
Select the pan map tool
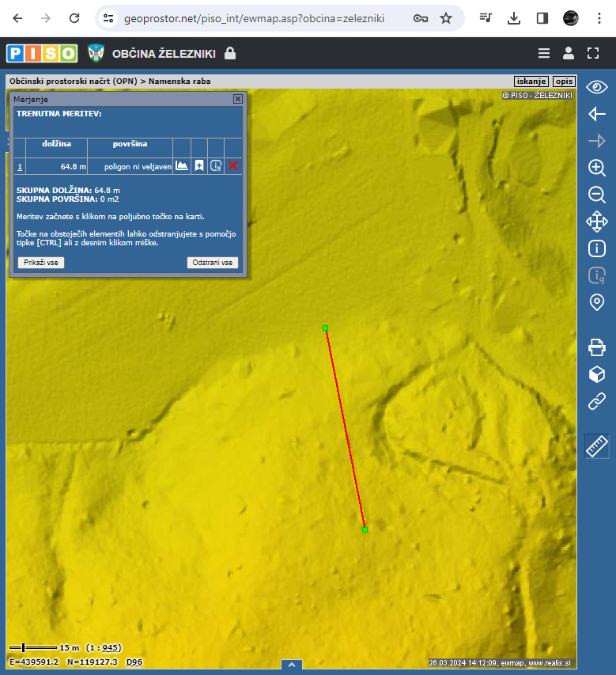click(x=597, y=221)
